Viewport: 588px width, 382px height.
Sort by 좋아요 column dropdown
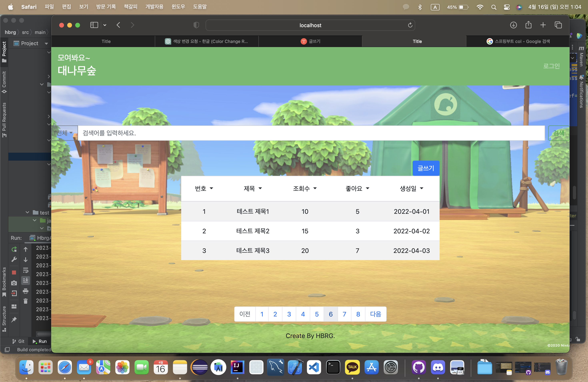click(x=357, y=189)
